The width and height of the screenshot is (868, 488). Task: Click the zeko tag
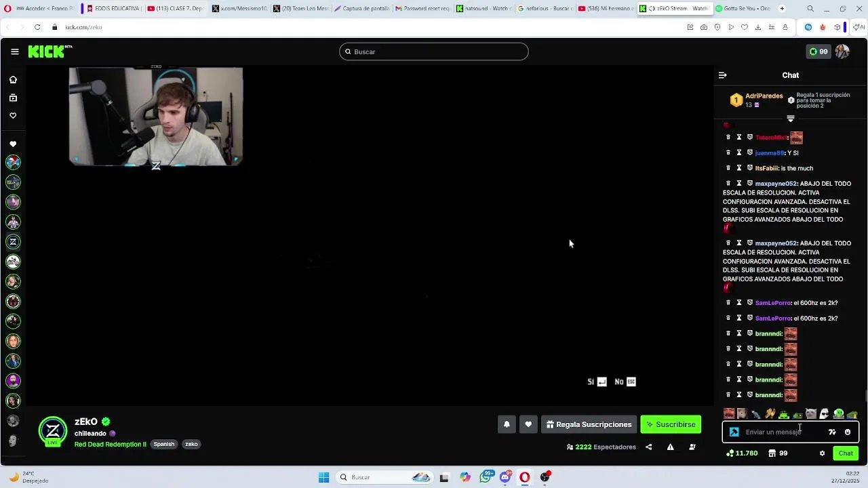[191, 445]
